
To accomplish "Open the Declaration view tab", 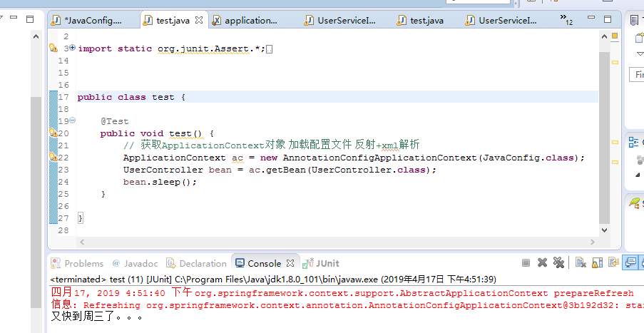I will (196, 263).
